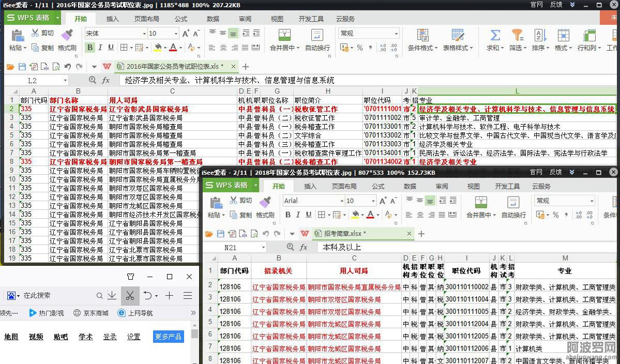Screen dimensions: 620x364
Task: Click the Save icon in the 2016 window's quick toolbar
Action: 22,67
